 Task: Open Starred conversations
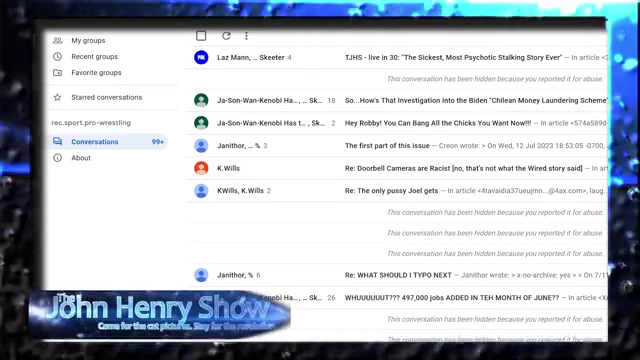point(108,97)
